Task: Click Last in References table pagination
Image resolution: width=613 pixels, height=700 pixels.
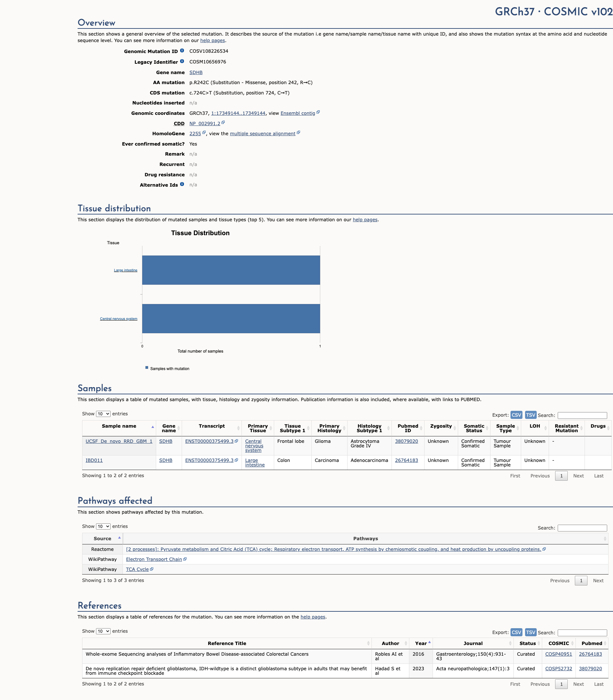Action: pos(599,684)
